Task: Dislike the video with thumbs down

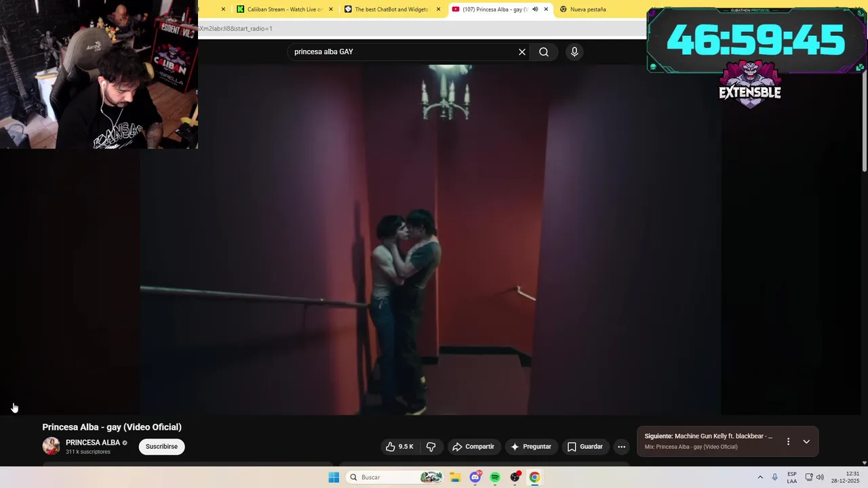Action: pyautogui.click(x=431, y=447)
